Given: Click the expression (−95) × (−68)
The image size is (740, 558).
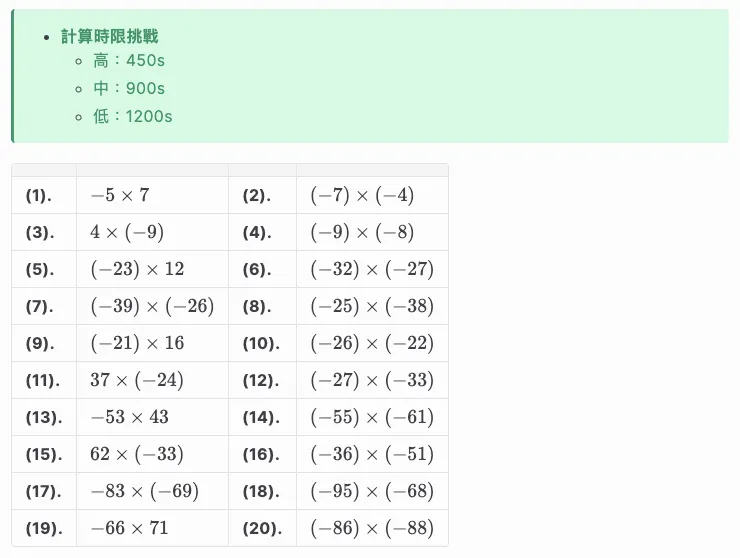Looking at the screenshot, I should [x=372, y=491].
